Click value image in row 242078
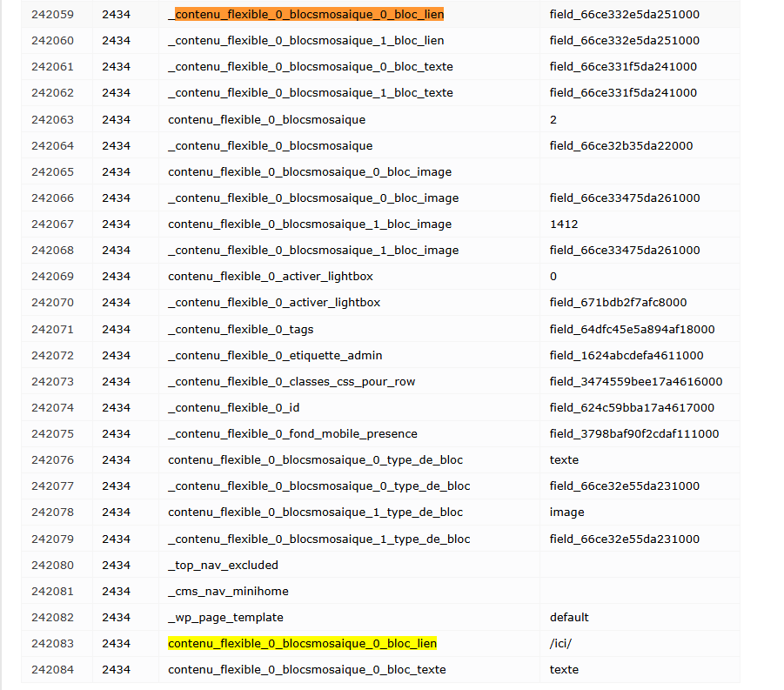784x690 pixels. tap(567, 512)
